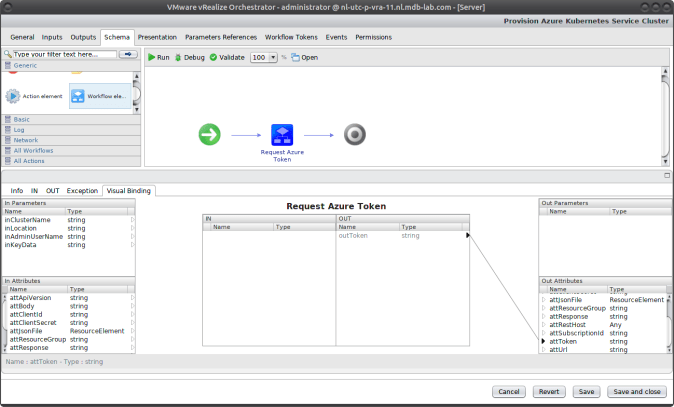This screenshot has width=674, height=407.
Task: Pick the Workflow element from the palette
Action: (x=100, y=96)
